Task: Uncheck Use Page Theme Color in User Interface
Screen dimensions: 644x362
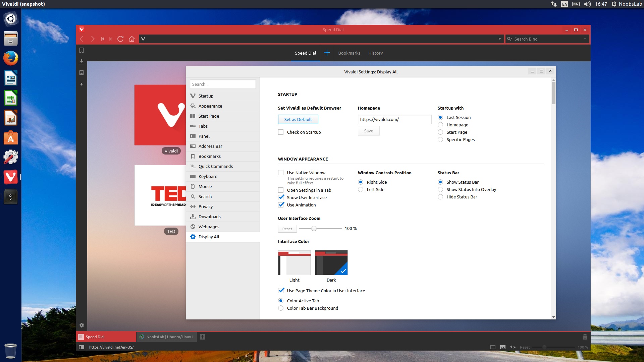Action: click(x=281, y=291)
